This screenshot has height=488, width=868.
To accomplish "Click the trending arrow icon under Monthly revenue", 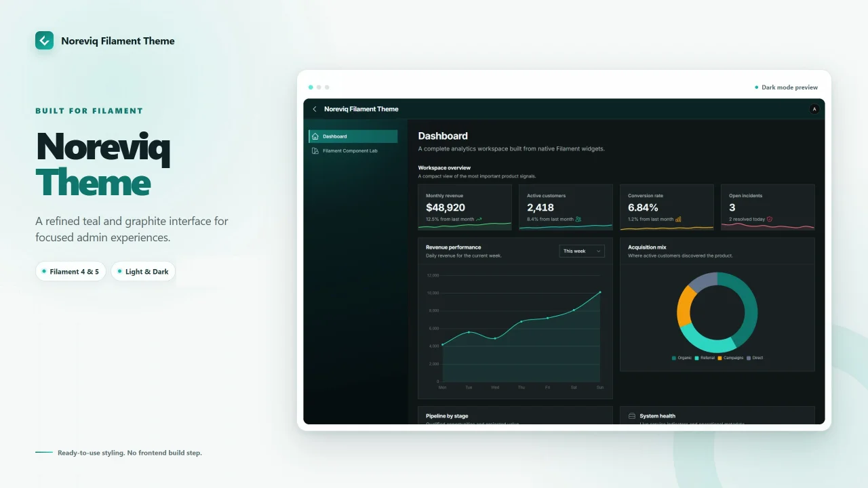I will click(479, 219).
